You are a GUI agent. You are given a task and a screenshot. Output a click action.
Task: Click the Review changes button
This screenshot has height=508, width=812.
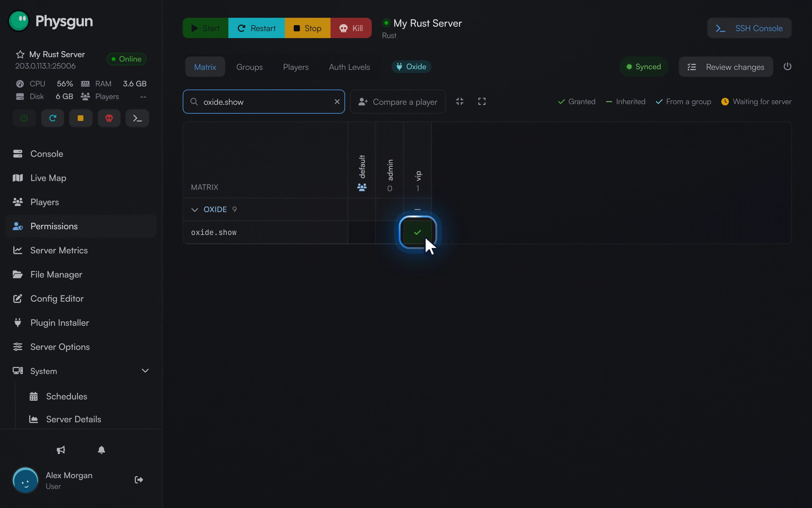726,67
